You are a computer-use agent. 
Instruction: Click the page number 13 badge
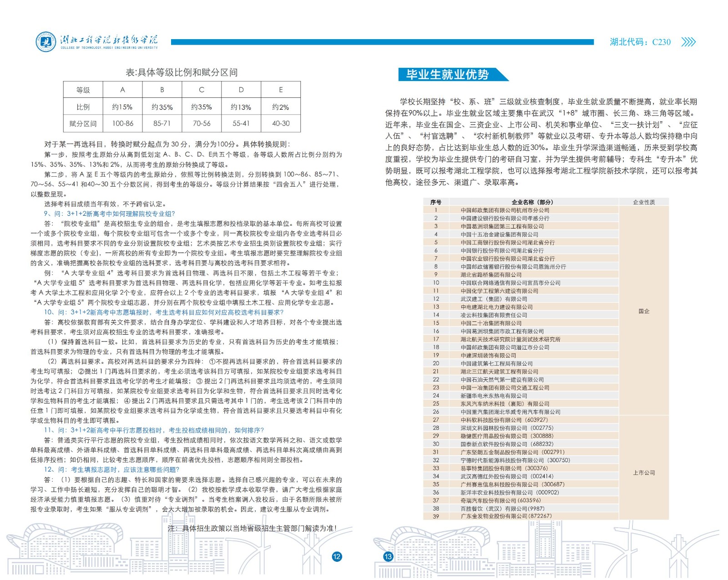[388, 556]
